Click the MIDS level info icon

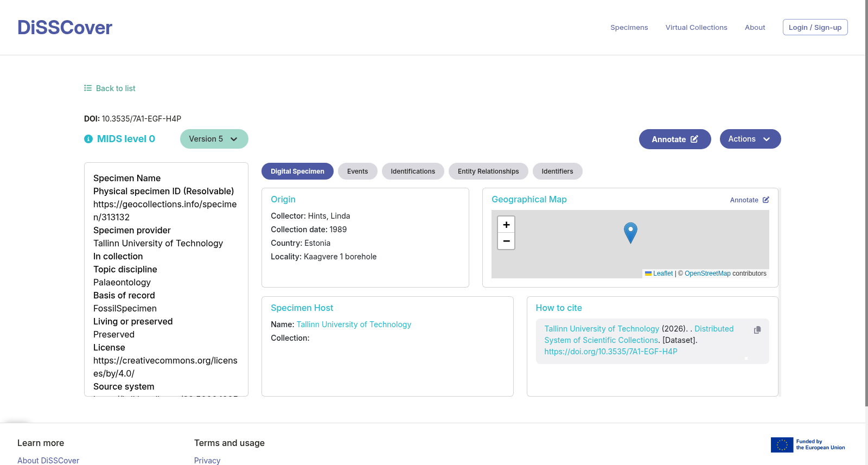(x=88, y=139)
